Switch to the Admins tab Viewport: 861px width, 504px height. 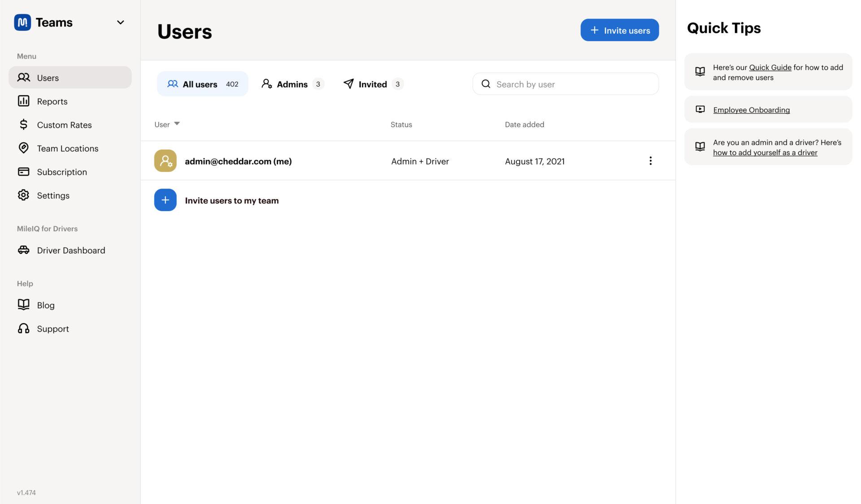[292, 84]
